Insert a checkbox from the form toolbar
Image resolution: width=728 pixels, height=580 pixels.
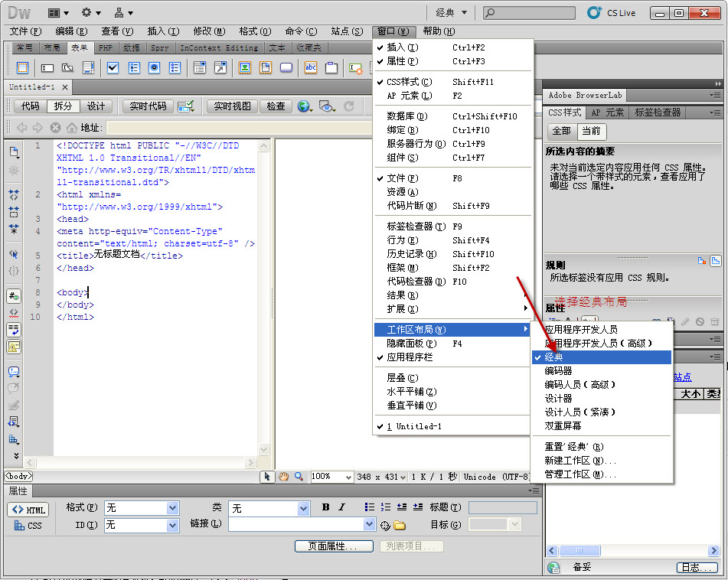click(113, 68)
